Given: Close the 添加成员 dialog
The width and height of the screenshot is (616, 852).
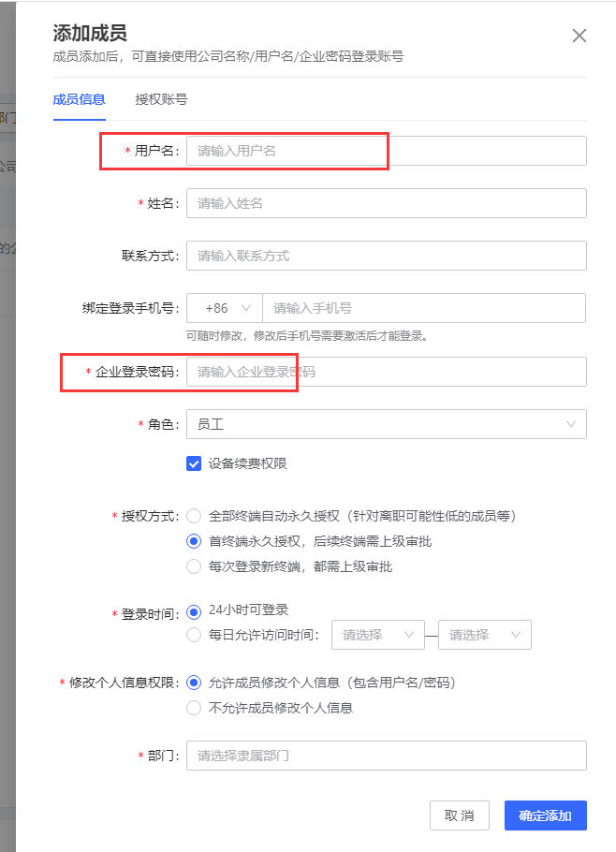Looking at the screenshot, I should pos(579,37).
